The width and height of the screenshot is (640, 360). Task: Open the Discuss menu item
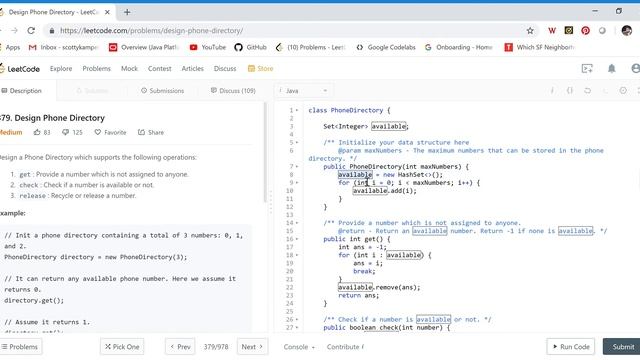click(x=225, y=69)
